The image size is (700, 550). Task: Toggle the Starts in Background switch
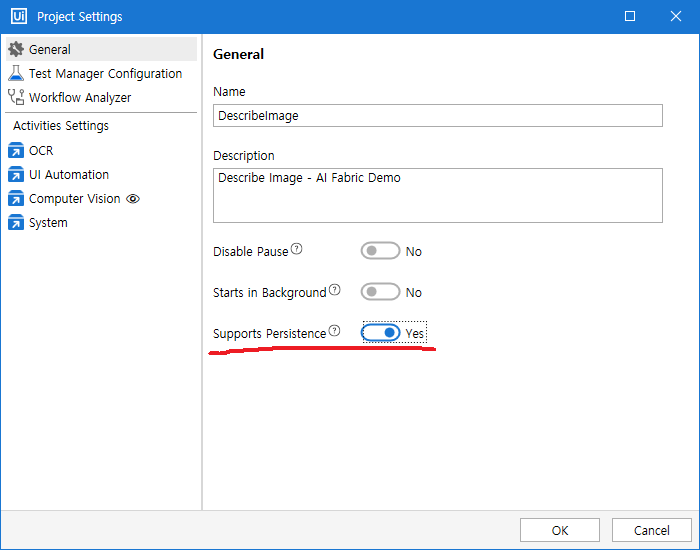pyautogui.click(x=380, y=292)
